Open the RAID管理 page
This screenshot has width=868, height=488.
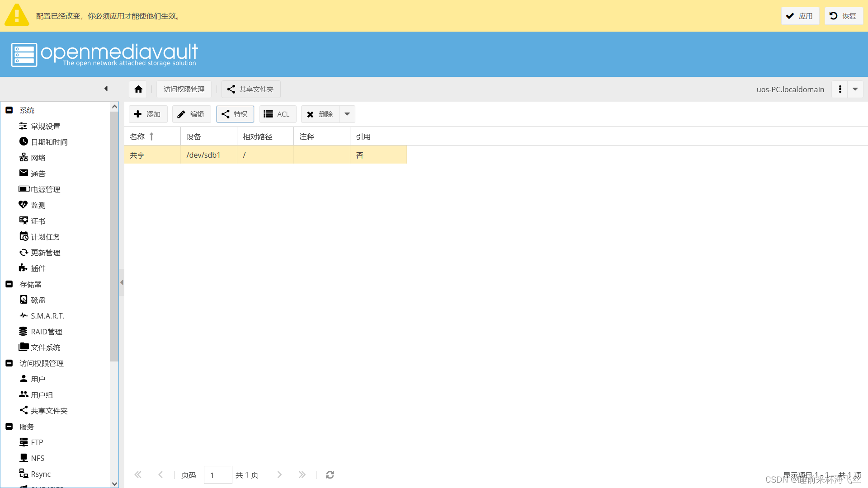[x=46, y=332]
